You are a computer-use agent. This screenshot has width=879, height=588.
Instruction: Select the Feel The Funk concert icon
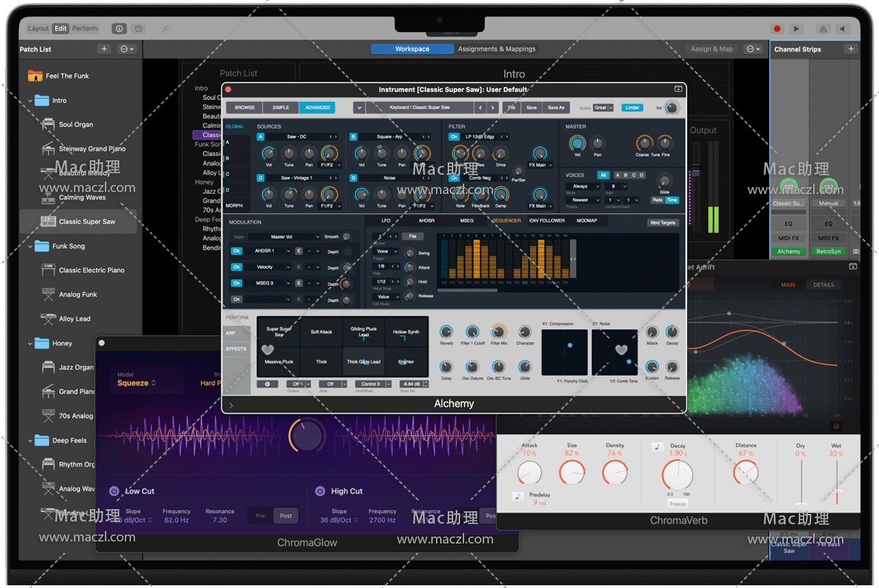(35, 75)
